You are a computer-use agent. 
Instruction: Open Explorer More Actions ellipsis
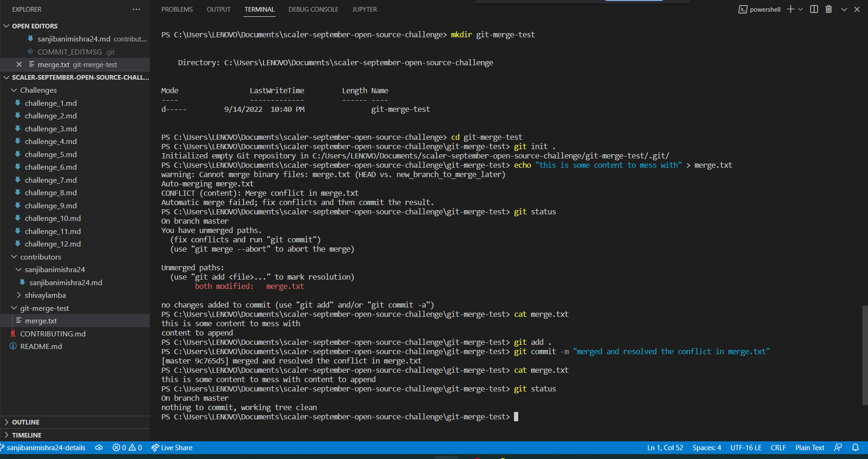pos(136,9)
